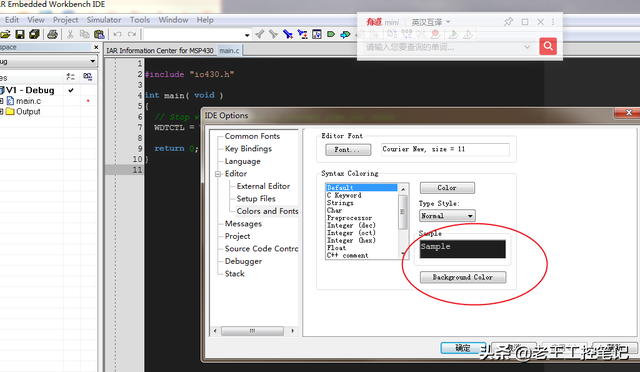Image resolution: width=640 pixels, height=372 pixels.
Task: Open the Project menu
Action: [x=65, y=20]
